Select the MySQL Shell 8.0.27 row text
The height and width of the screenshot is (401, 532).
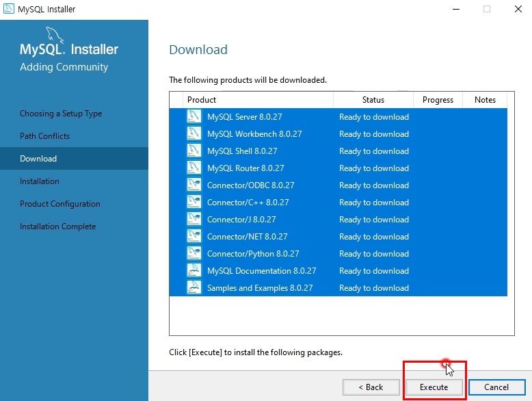click(242, 151)
